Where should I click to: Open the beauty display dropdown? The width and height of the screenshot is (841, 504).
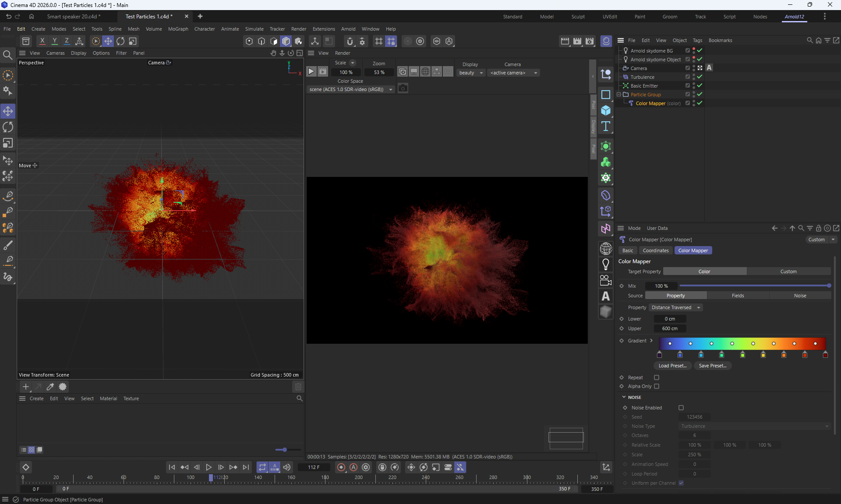click(471, 73)
